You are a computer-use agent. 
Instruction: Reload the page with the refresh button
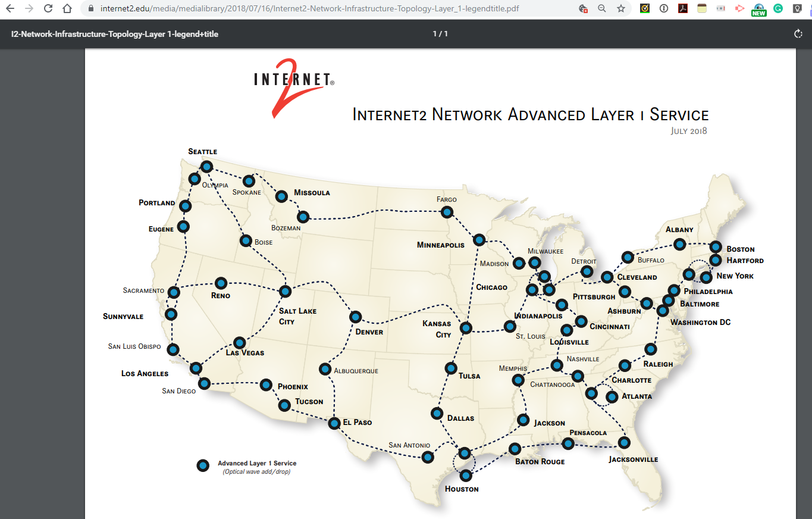pyautogui.click(x=48, y=9)
